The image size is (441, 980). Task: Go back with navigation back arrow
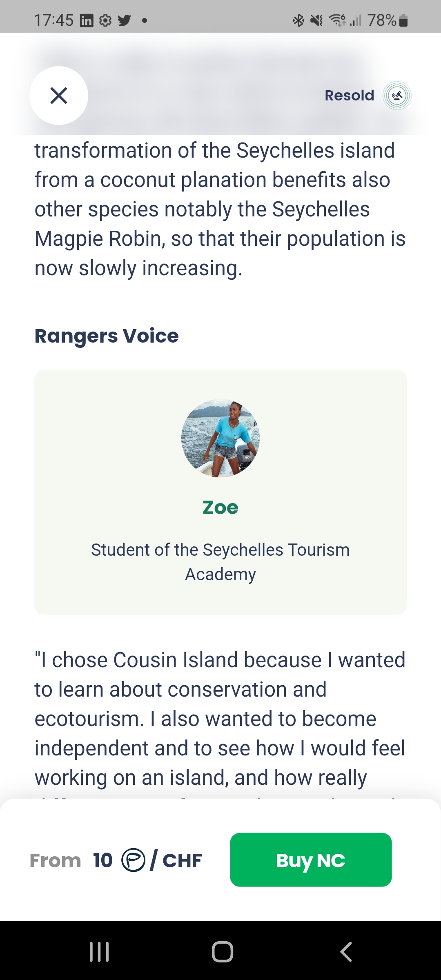tap(346, 952)
